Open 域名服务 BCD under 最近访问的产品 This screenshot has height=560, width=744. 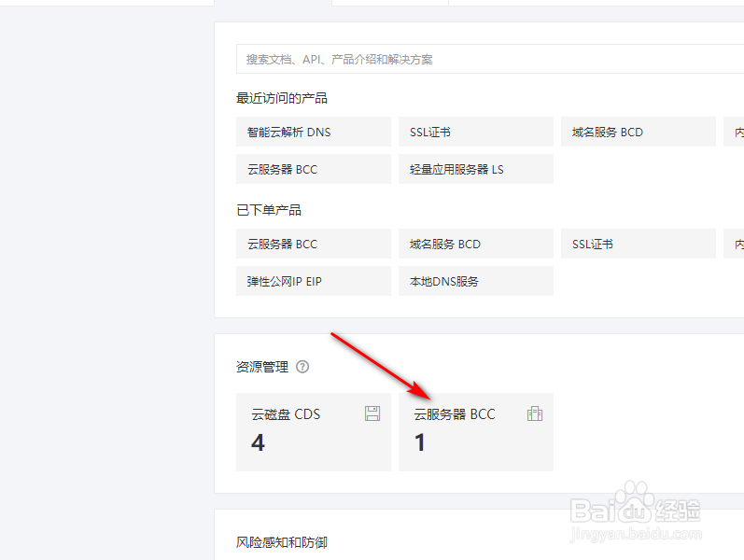point(639,132)
